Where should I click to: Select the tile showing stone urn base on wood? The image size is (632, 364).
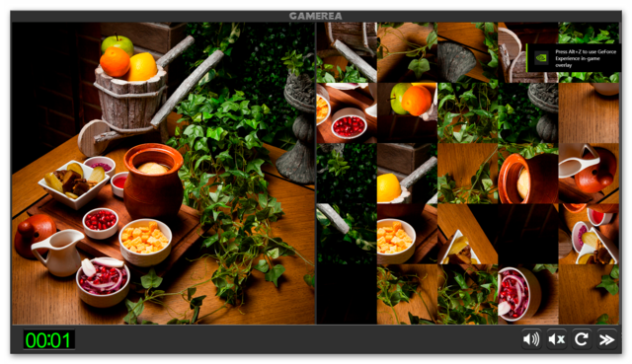(467, 52)
